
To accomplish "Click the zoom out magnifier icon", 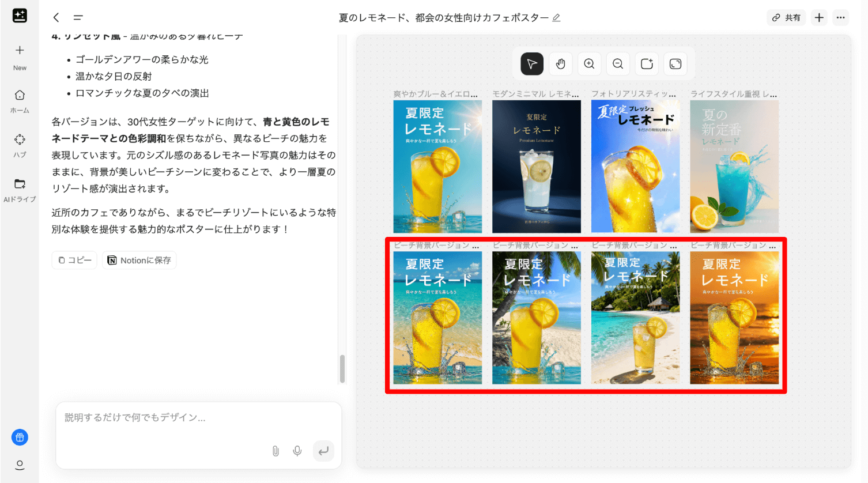I will [x=618, y=64].
